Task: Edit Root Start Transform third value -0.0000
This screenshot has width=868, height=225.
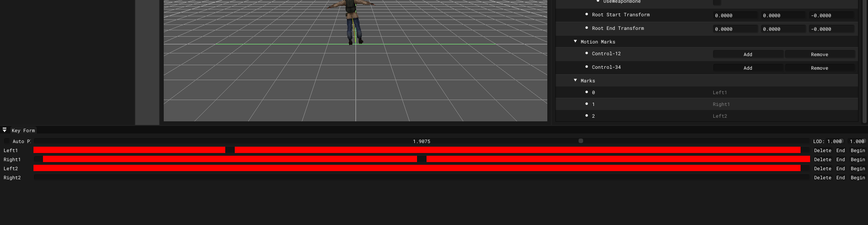Action: (831, 15)
